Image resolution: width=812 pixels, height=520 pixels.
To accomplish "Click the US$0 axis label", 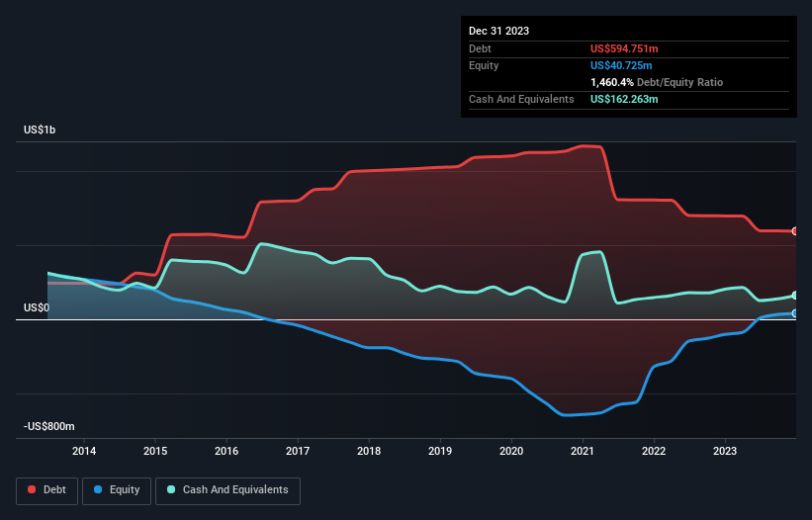I will tap(37, 307).
